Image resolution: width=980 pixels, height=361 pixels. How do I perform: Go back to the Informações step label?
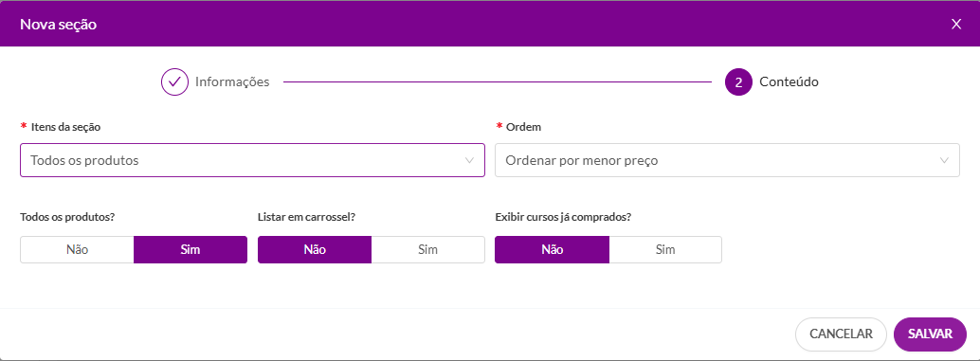pos(232,81)
